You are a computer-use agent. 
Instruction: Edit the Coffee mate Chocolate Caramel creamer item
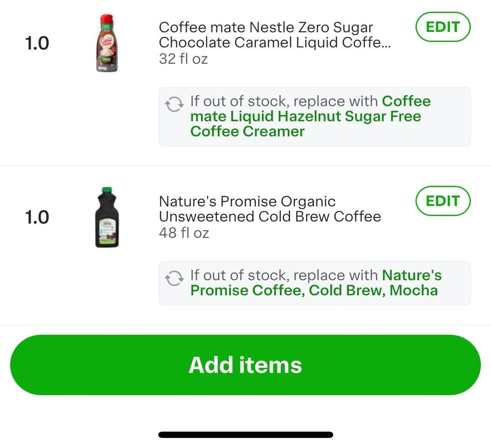tap(443, 27)
